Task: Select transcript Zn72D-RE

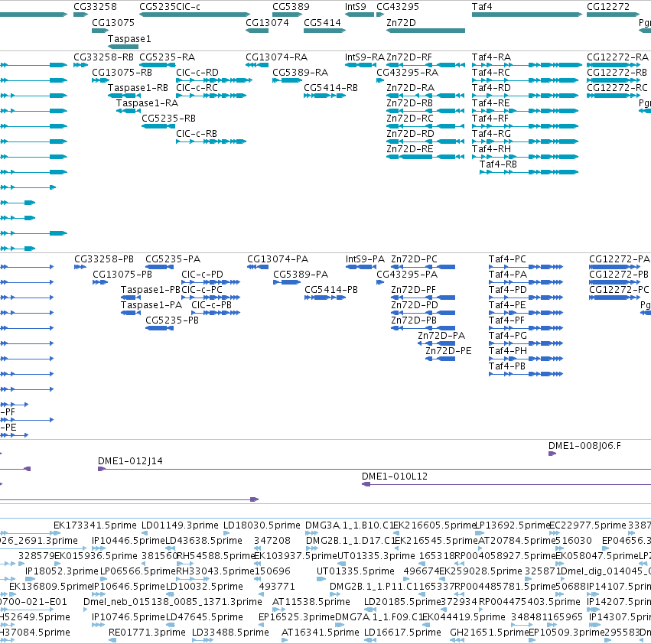Action: 410,149
